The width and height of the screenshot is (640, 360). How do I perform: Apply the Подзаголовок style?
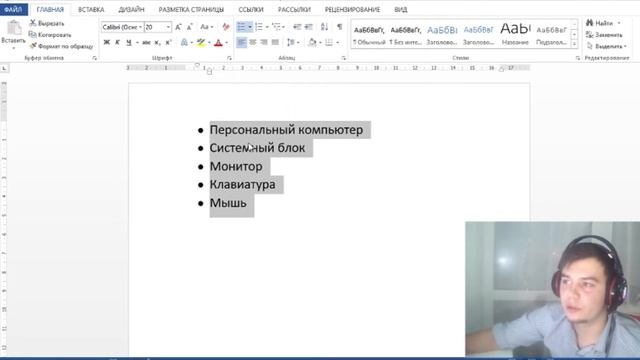(551, 35)
